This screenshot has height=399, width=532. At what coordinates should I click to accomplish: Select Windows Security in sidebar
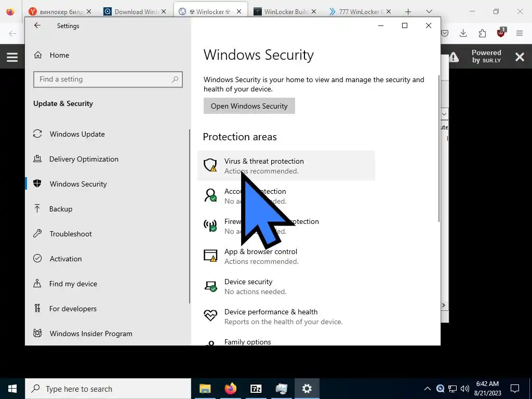pyautogui.click(x=78, y=184)
